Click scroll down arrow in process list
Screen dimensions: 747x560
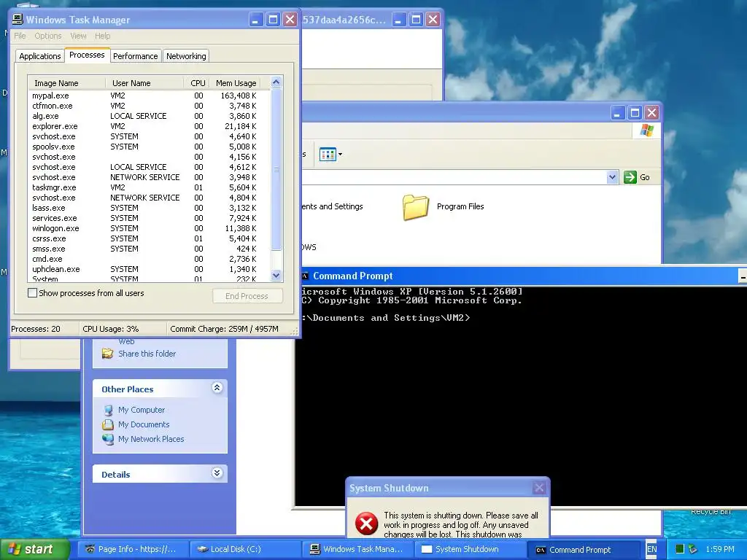(276, 275)
